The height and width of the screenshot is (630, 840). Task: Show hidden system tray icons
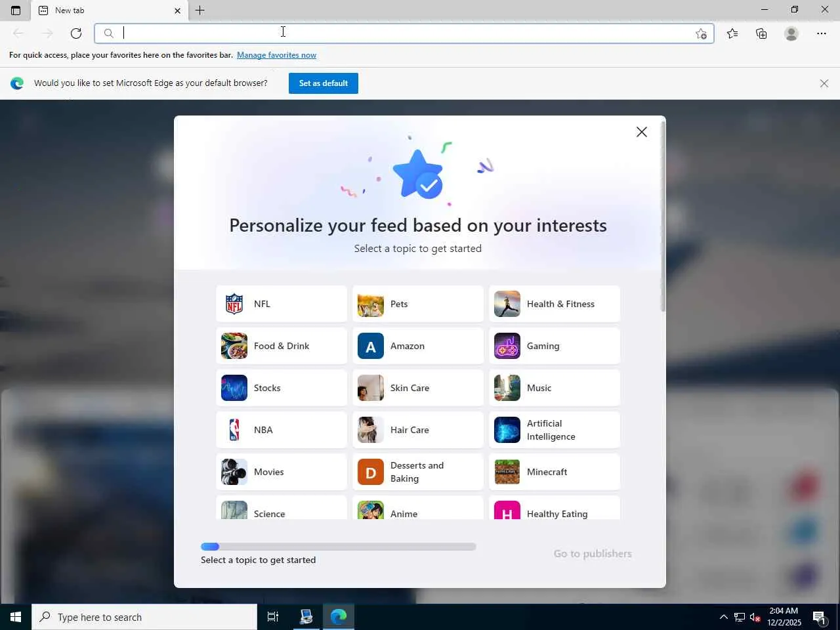(x=723, y=617)
